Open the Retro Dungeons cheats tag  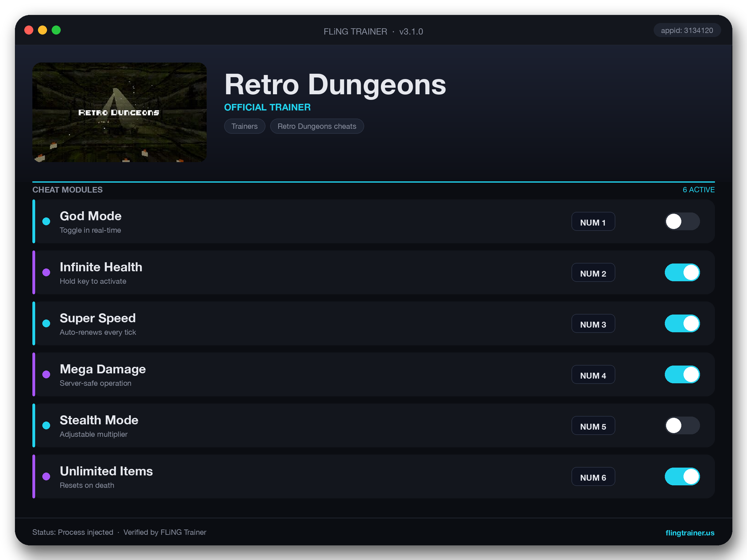tap(317, 126)
